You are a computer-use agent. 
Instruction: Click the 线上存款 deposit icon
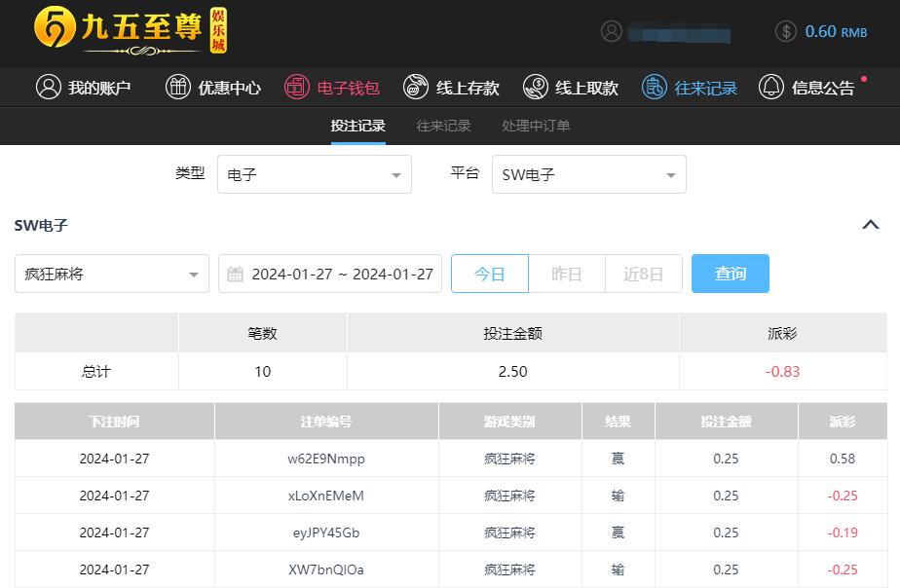(416, 88)
